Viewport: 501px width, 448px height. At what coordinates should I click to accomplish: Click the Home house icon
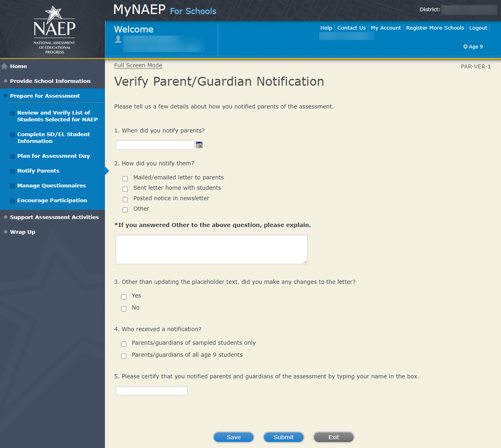tap(5, 66)
